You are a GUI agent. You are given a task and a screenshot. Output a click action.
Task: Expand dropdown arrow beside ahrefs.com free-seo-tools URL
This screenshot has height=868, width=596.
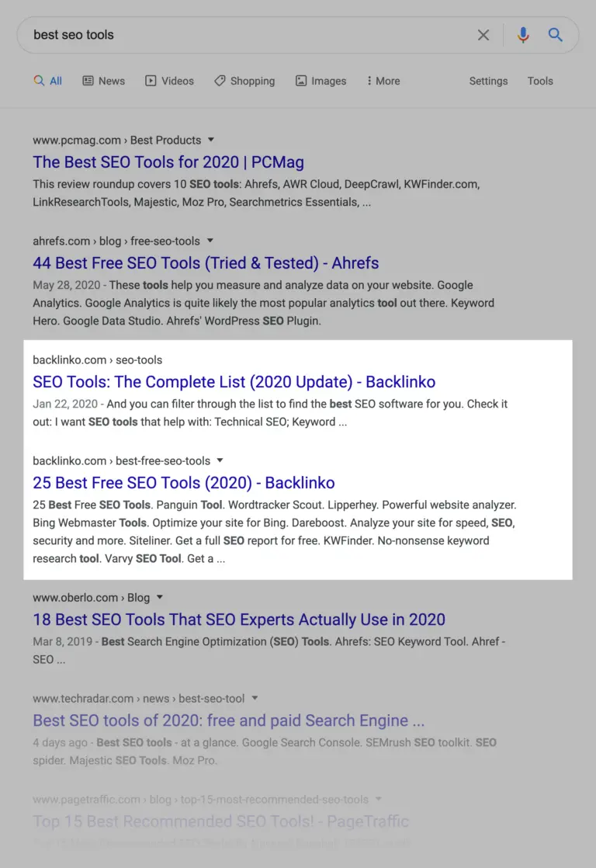point(210,241)
